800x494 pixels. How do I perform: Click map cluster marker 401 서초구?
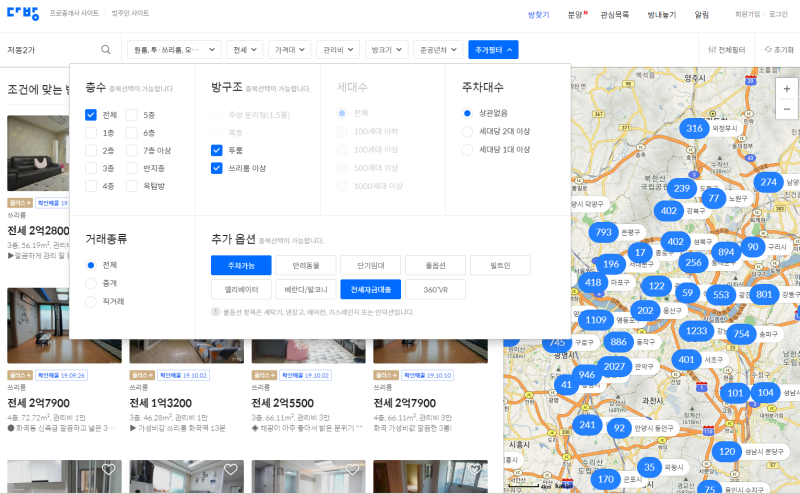coord(686,360)
